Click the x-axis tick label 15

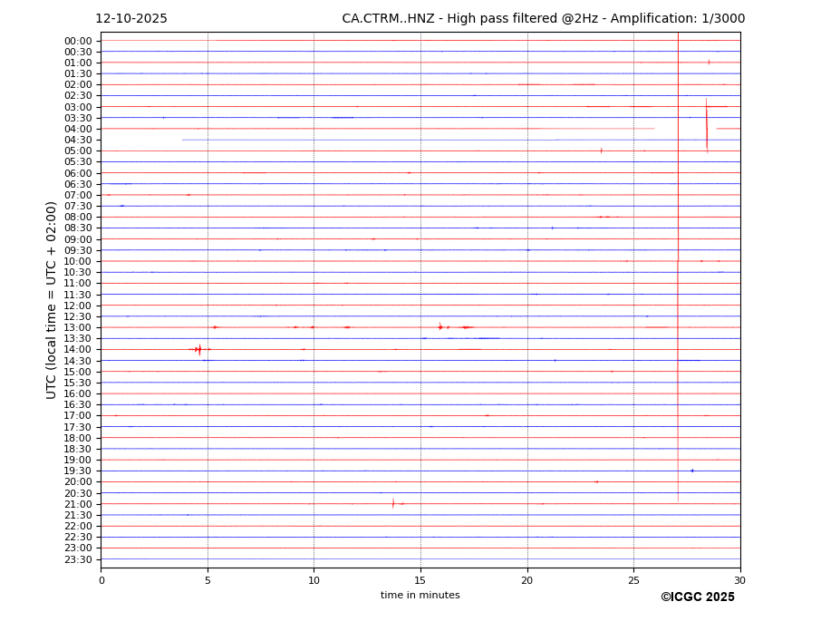point(420,580)
